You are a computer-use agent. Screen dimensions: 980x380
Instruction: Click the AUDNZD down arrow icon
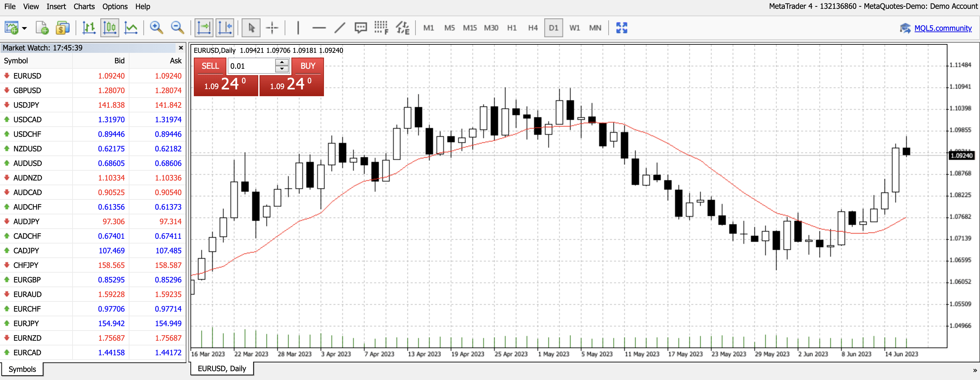pyautogui.click(x=6, y=177)
